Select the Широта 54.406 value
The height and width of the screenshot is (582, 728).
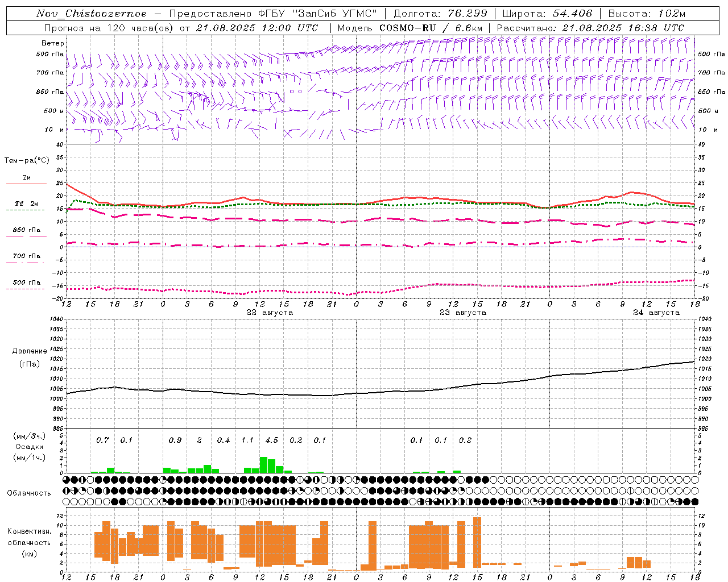click(572, 14)
